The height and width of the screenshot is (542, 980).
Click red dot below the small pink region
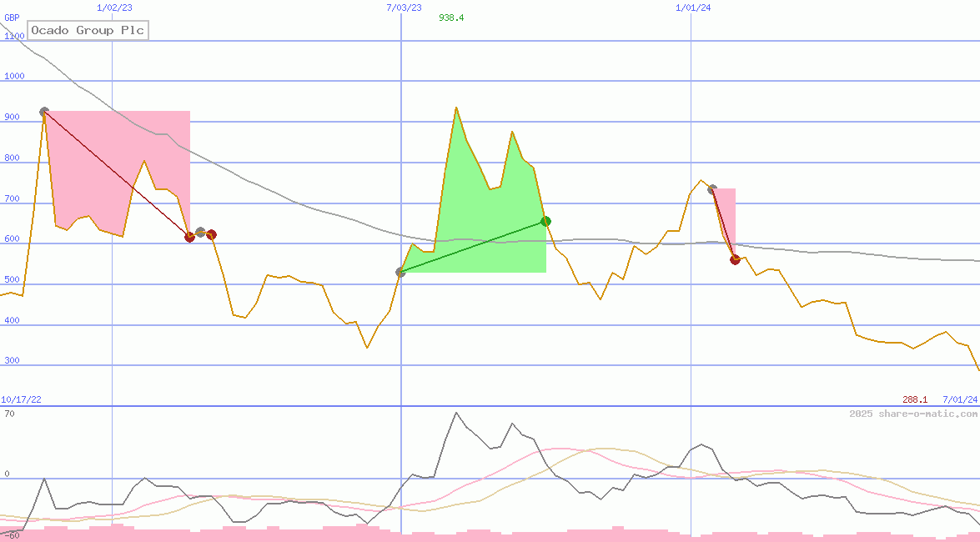pos(735,259)
